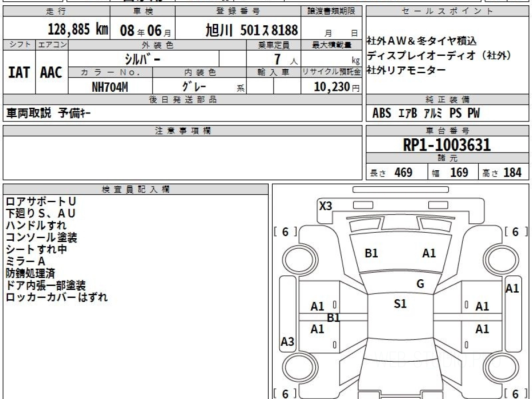Viewport: 532px width, 399px height.
Task: Select chassis number RP1-1003631
Action: 447,145
